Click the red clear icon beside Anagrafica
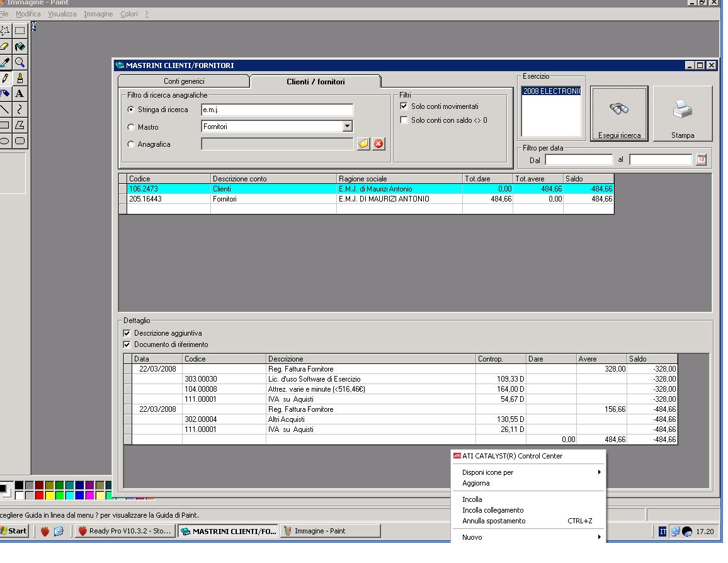This screenshot has height=563, width=728. point(378,144)
